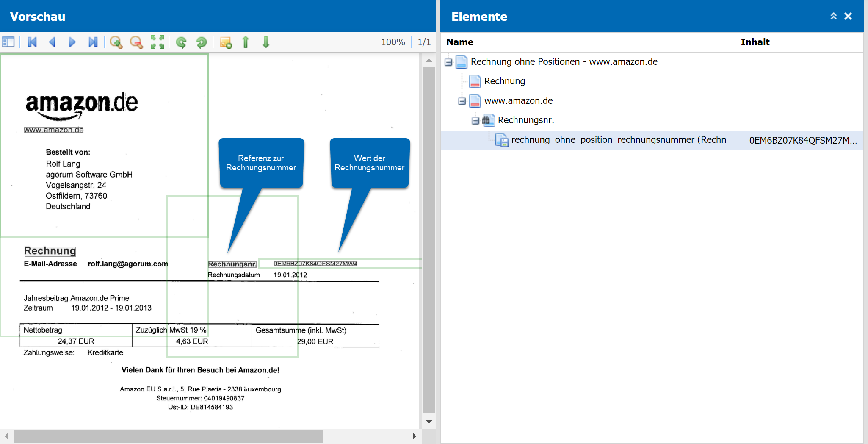Select rechnung_ohne_position_rechnungsnummer tree row
868x444 pixels.
pos(652,140)
